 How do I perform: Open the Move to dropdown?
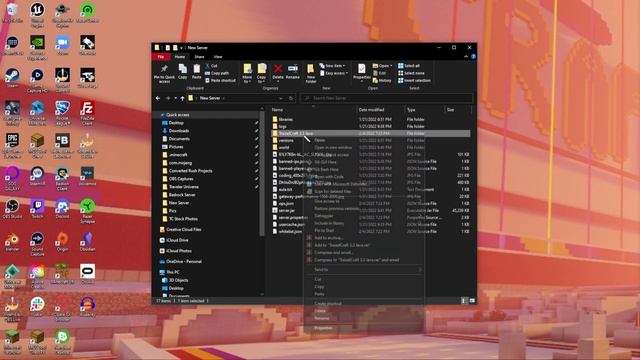247,73
